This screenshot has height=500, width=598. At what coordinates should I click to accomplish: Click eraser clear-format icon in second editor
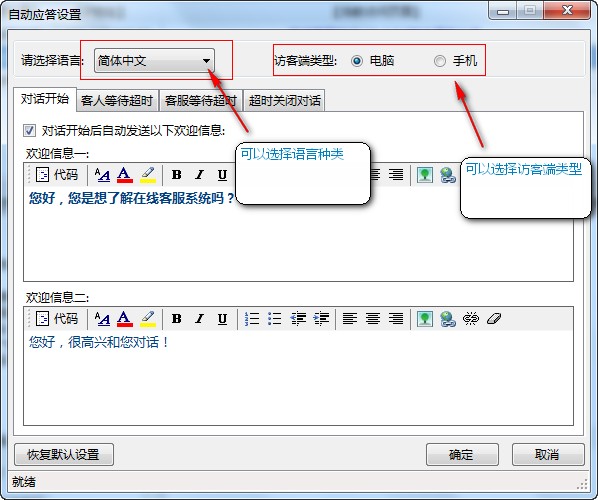494,318
